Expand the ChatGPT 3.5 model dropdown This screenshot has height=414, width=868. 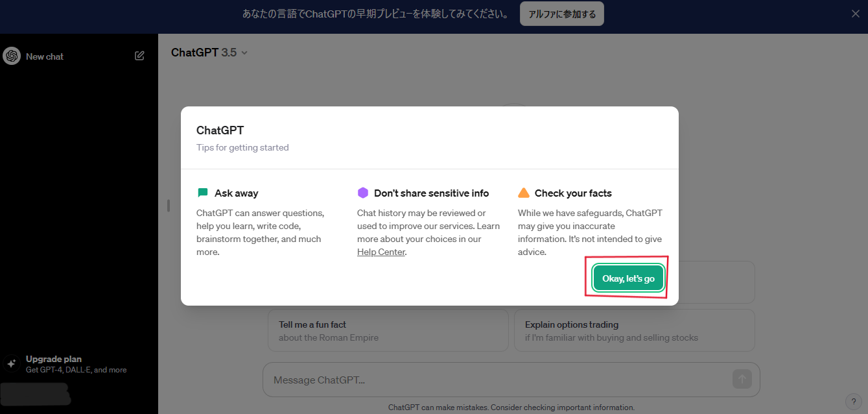coord(209,53)
